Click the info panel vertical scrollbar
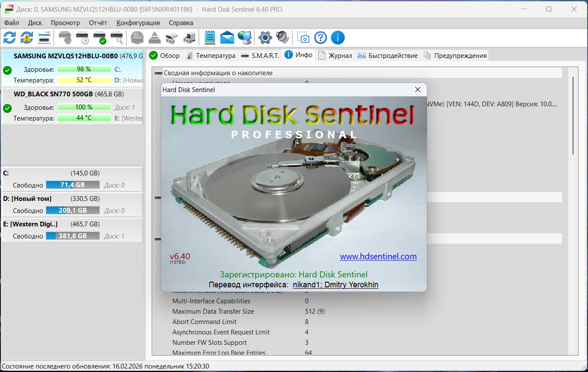The height and width of the screenshot is (372, 588). point(573,115)
